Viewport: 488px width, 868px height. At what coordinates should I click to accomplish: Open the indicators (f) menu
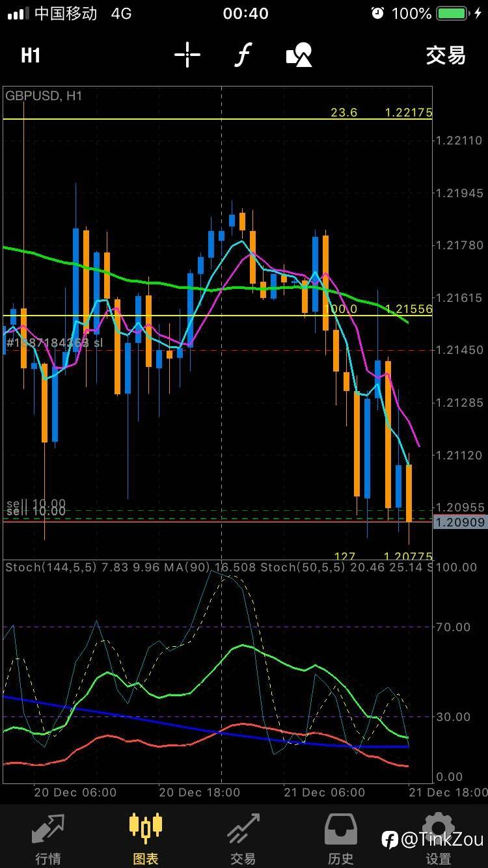tap(242, 55)
